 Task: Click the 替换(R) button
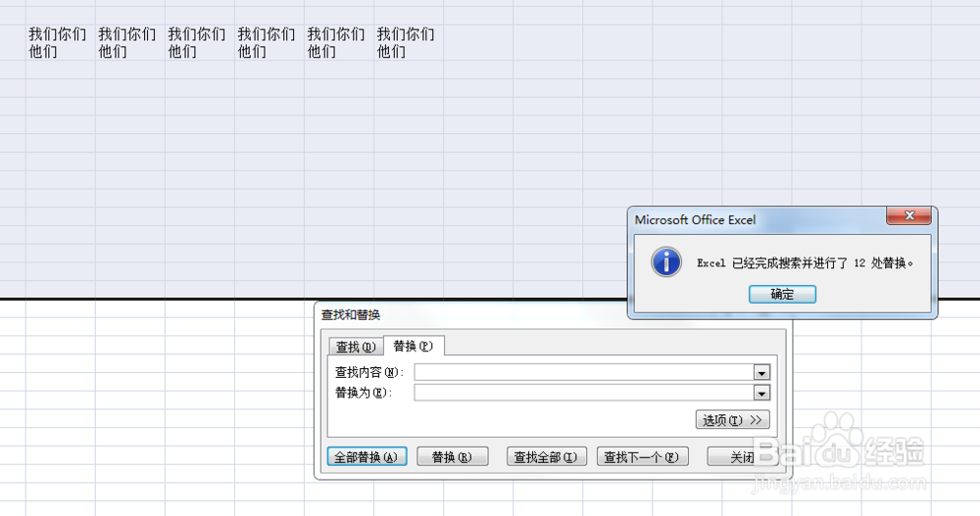click(x=453, y=456)
